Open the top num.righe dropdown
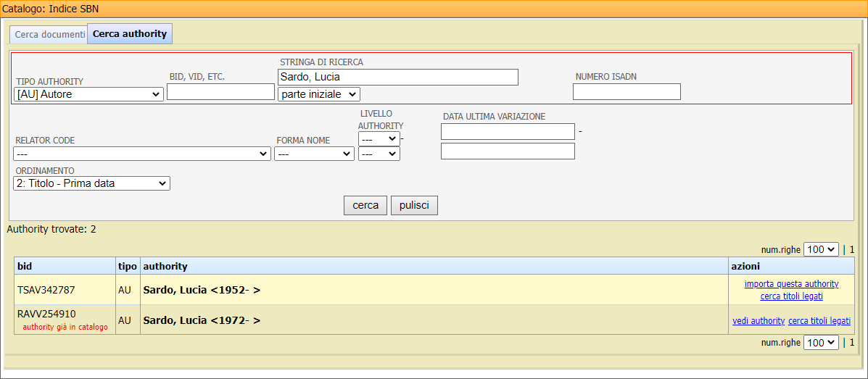 [x=821, y=249]
